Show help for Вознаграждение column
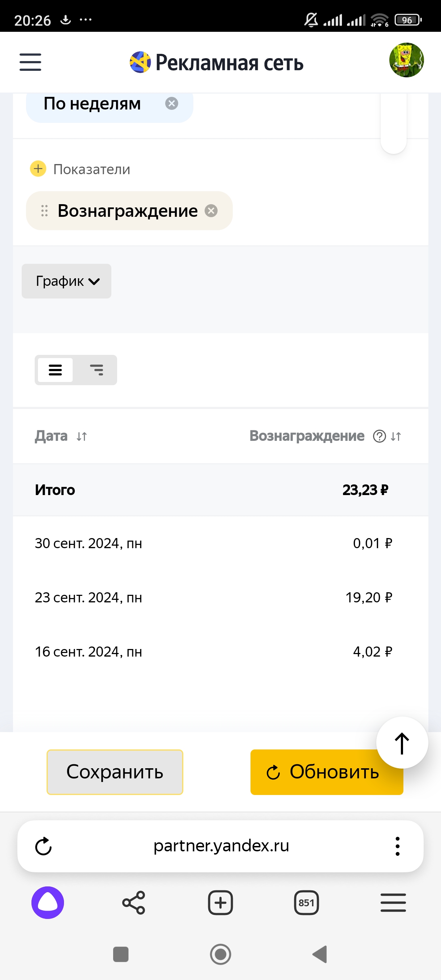The height and width of the screenshot is (980, 441). tap(379, 437)
